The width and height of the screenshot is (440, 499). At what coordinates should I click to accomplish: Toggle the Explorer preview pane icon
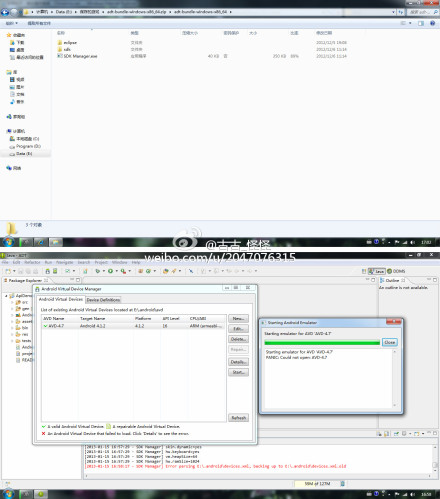point(421,23)
